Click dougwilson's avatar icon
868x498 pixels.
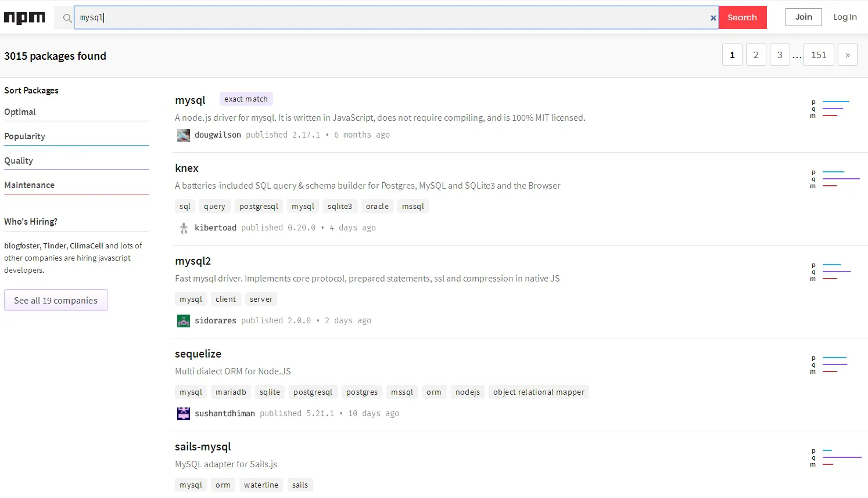183,135
